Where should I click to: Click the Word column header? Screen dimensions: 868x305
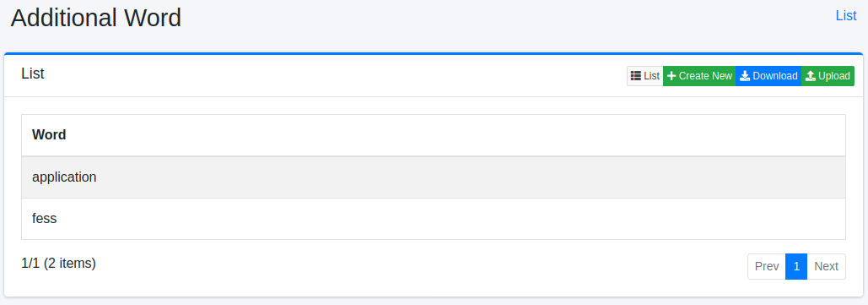49,134
